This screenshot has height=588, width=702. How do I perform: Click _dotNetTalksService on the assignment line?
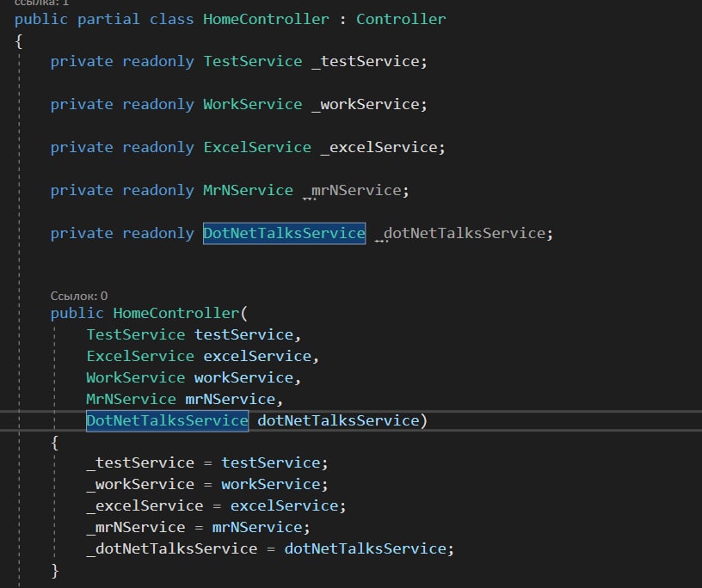coord(171,548)
